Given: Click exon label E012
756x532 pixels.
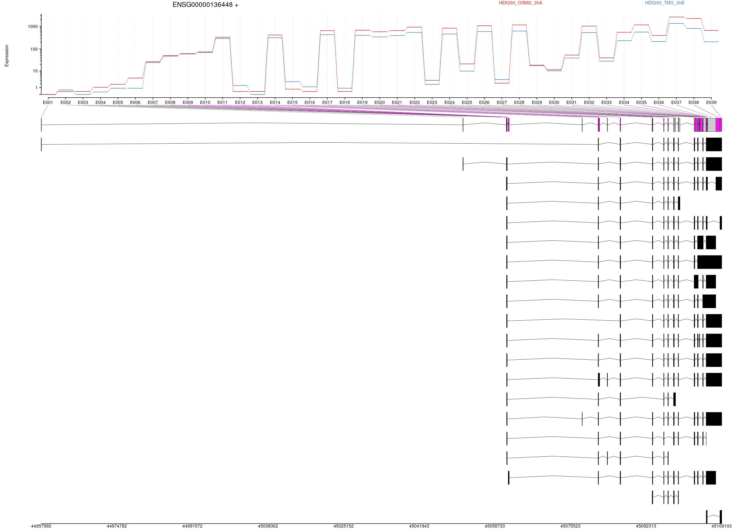Looking at the screenshot, I should (x=240, y=102).
